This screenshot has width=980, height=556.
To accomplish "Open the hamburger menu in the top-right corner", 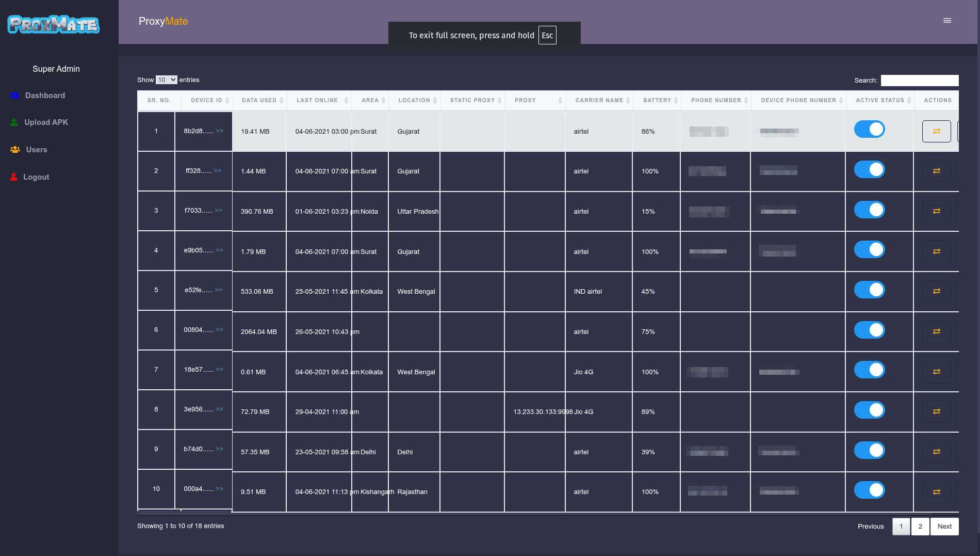I will pyautogui.click(x=947, y=20).
